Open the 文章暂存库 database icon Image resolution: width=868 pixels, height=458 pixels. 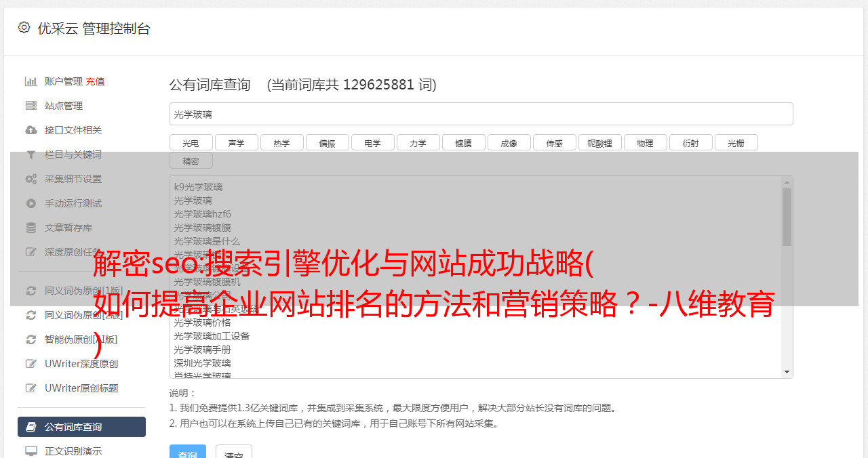point(31,228)
